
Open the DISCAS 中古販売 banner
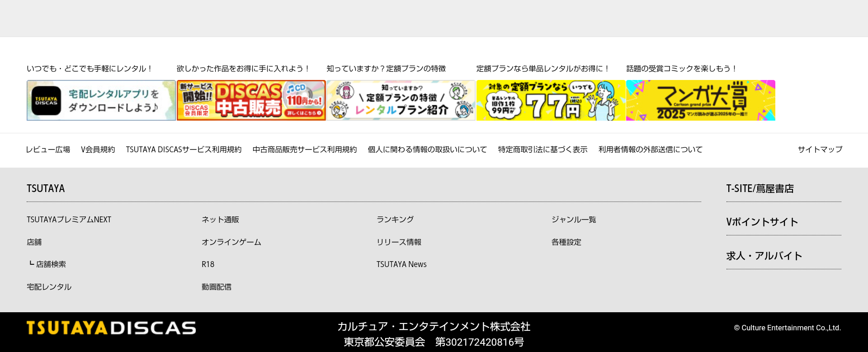(x=251, y=100)
